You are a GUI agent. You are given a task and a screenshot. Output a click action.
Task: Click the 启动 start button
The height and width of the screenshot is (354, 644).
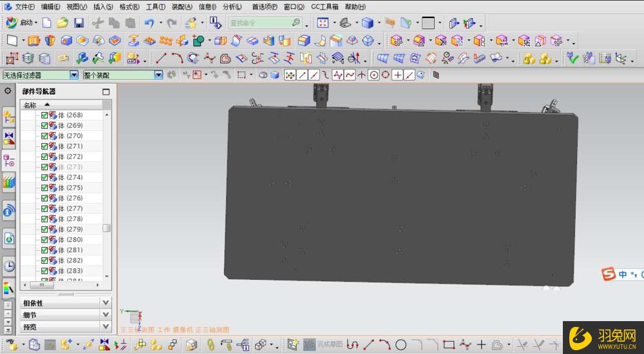23,23
